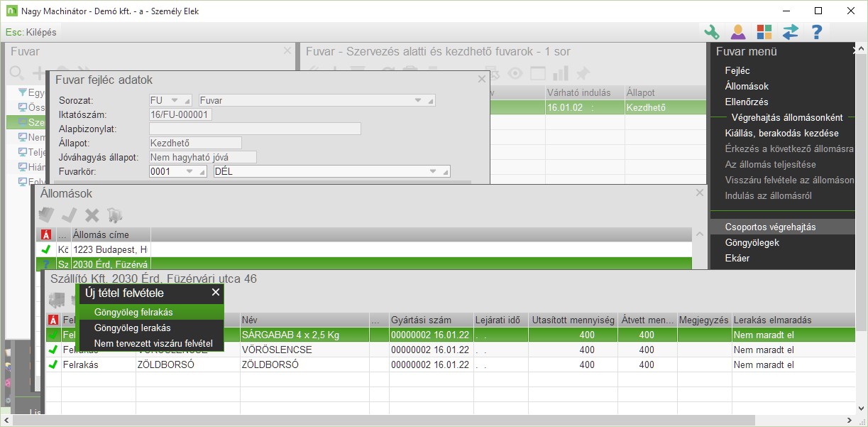The height and width of the screenshot is (427, 868).
Task: Click the Állomás címe column header
Action: [111, 235]
